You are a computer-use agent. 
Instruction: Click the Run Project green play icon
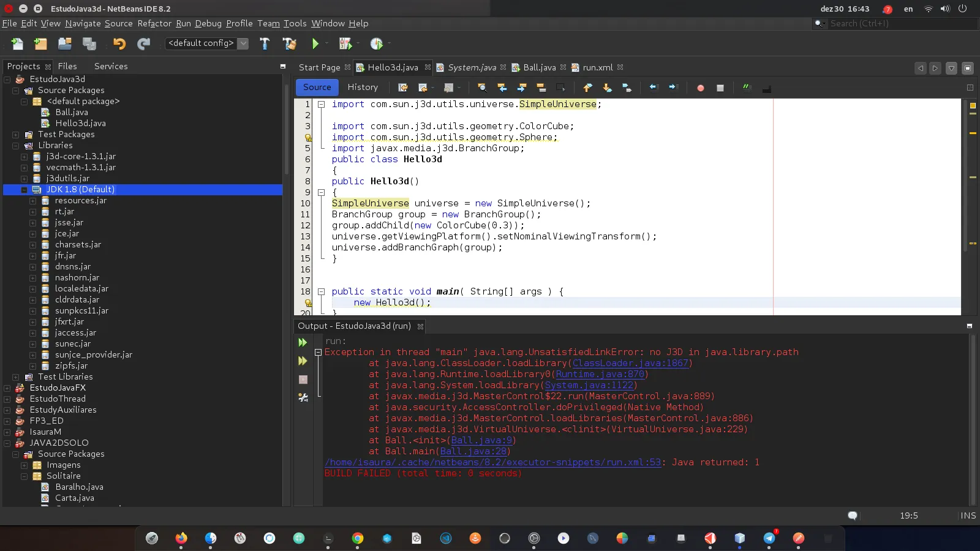[x=315, y=43]
